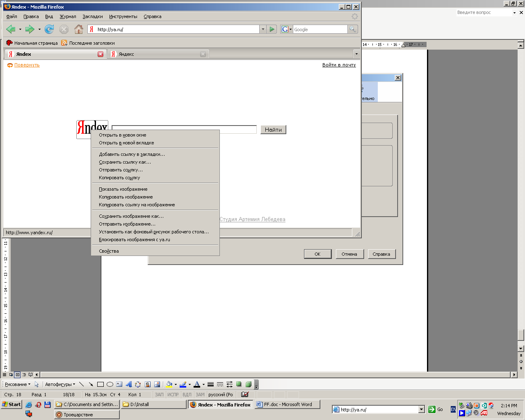Insert WordArt from drawing toolbar
This screenshot has height=420, width=525.
click(x=129, y=384)
